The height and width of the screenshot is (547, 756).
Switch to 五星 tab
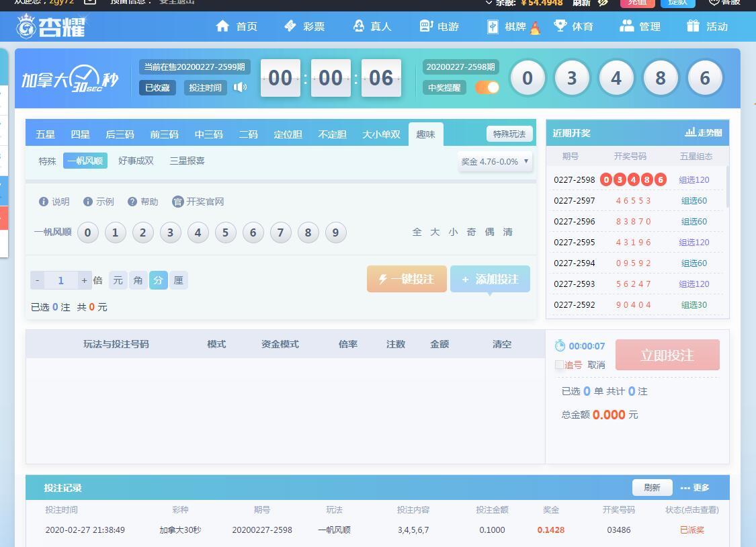click(x=45, y=134)
